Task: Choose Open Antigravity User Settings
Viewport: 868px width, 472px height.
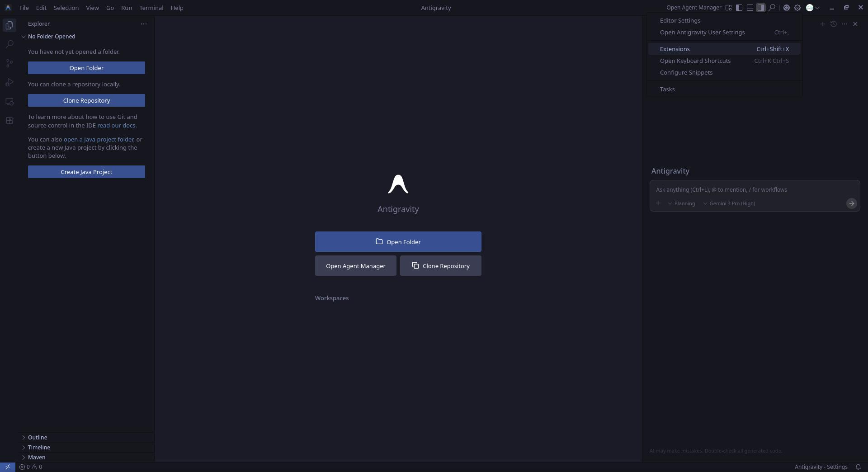Action: click(x=724, y=33)
